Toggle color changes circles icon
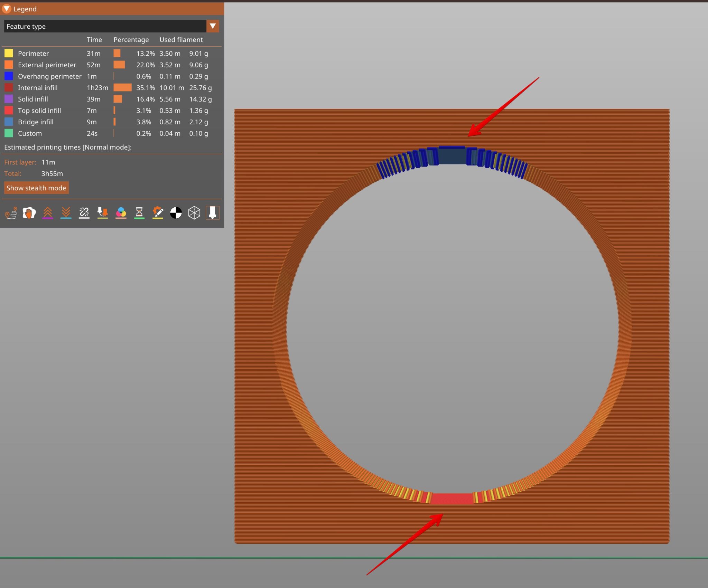 point(121,213)
